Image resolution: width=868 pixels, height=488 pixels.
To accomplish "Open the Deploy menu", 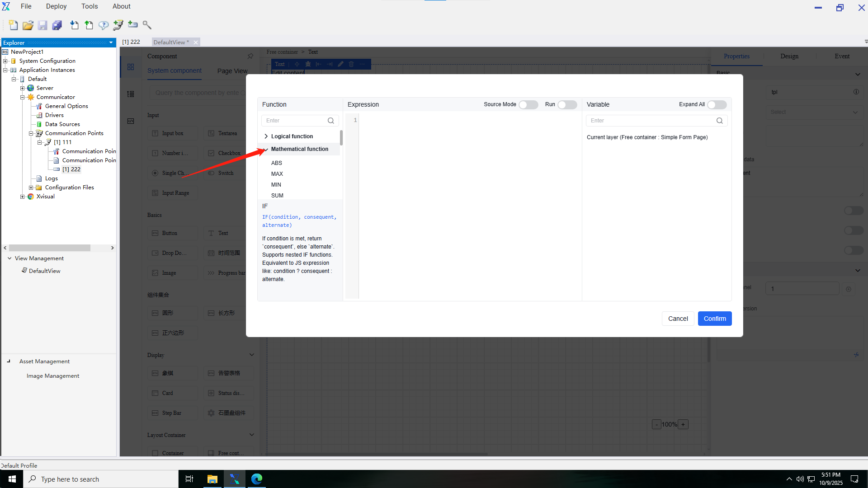I will tap(56, 6).
